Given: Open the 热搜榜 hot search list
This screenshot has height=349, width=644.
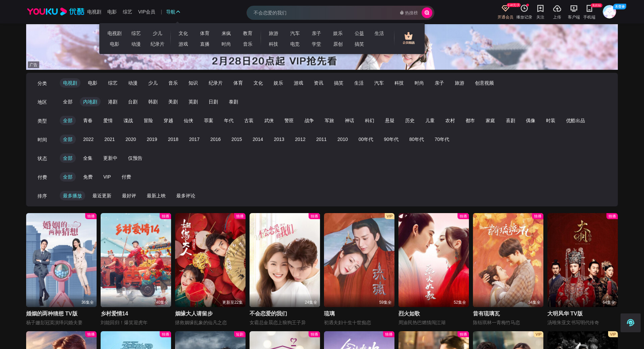Looking at the screenshot, I should [409, 13].
